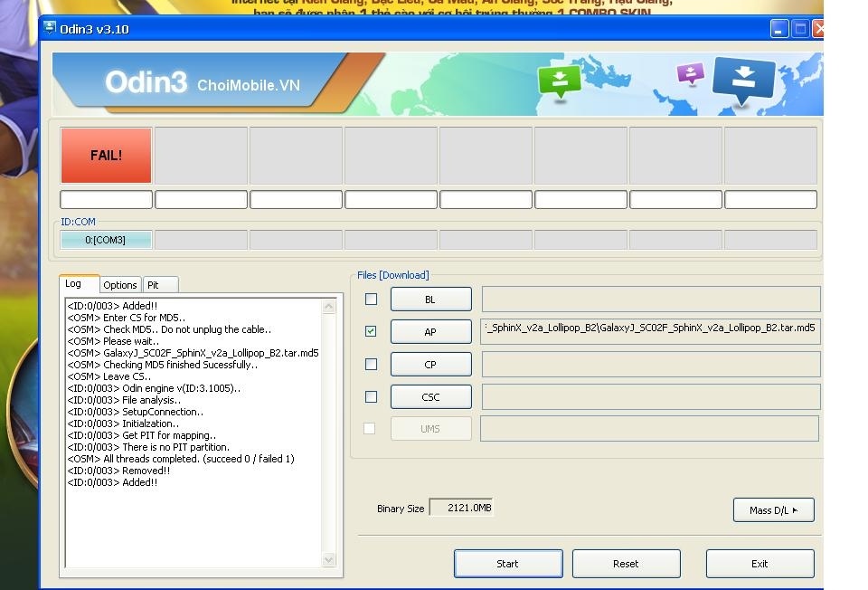Switch to the Options tab
The width and height of the screenshot is (868, 590).
coord(120,285)
